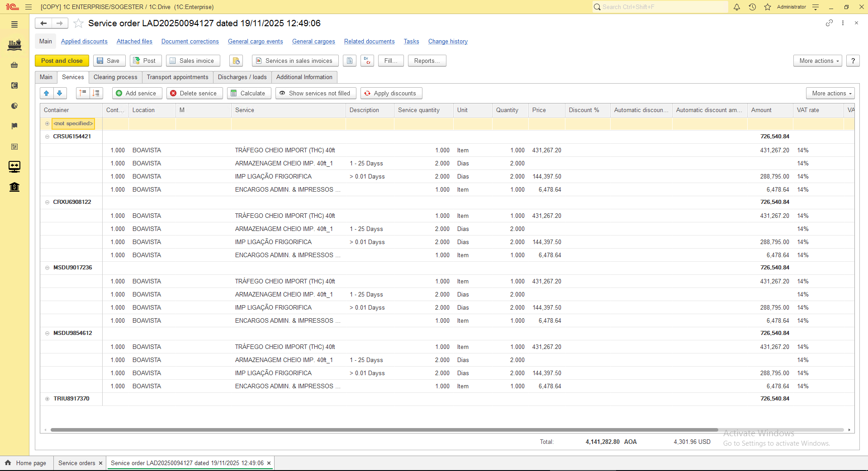
Task: Go back using the left arrow
Action: coord(43,23)
